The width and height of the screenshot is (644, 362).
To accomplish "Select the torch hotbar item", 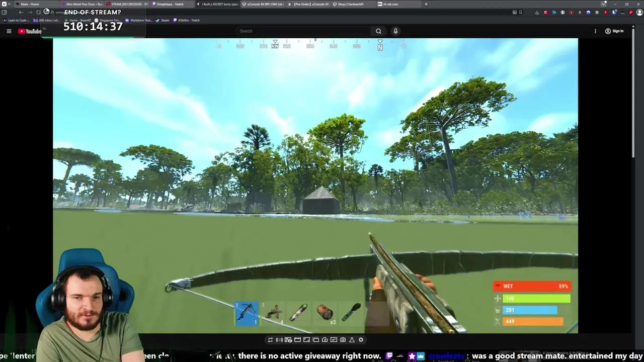I will [x=351, y=313].
